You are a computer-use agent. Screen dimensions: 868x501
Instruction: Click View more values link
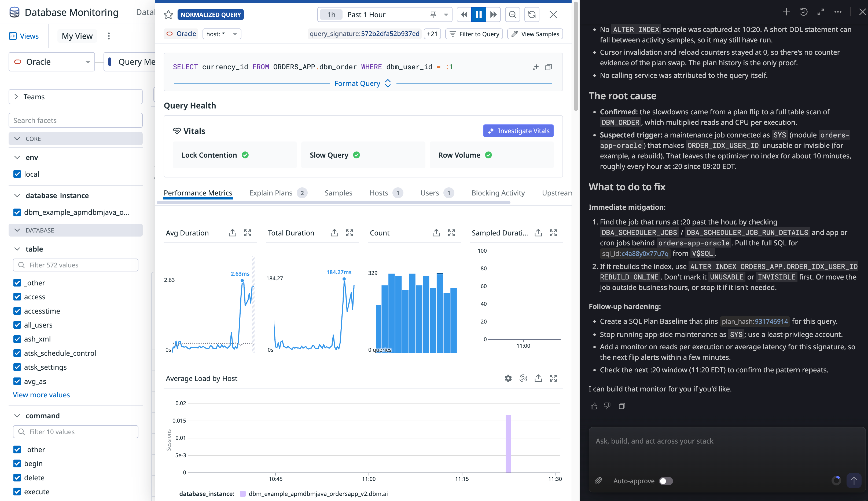tap(41, 395)
